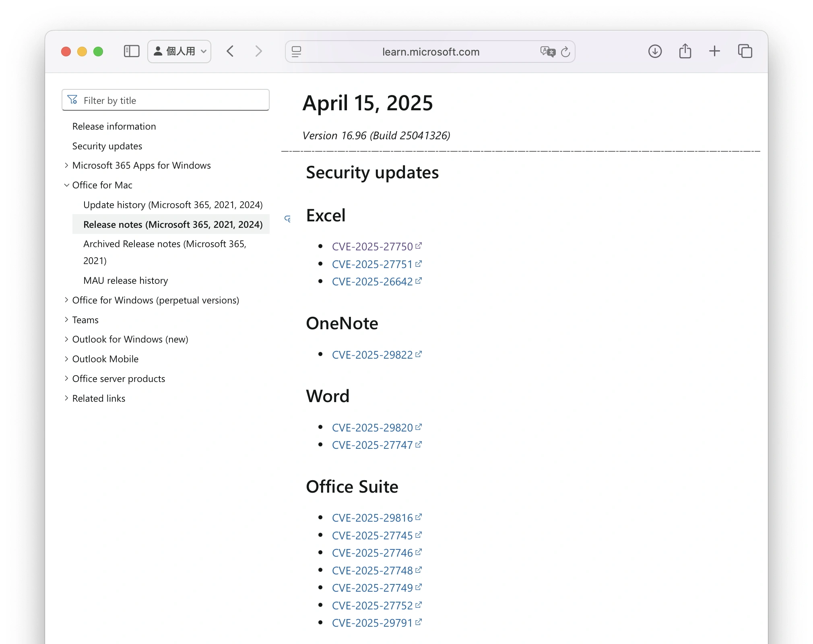This screenshot has height=644, width=813.
Task: Expand Office server products section
Action: coord(66,378)
